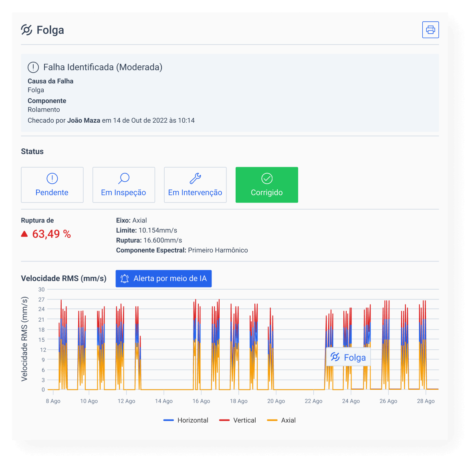Choose the Em Intervenção status label
This screenshot has width=476, height=468.
(195, 192)
